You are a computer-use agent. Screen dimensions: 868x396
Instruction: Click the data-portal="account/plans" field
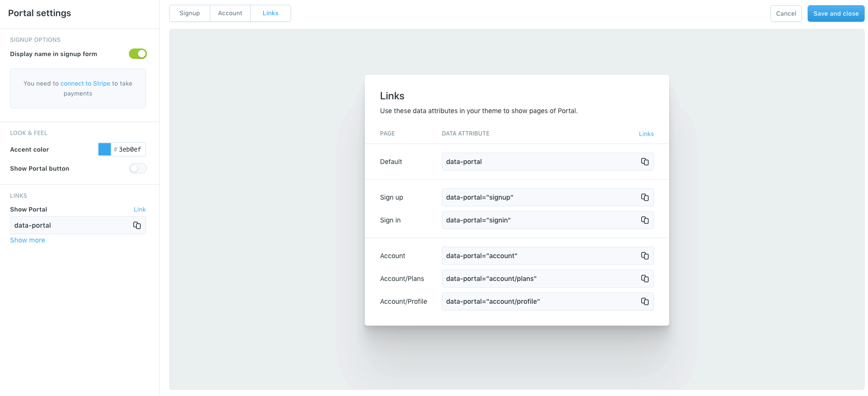[x=547, y=279]
